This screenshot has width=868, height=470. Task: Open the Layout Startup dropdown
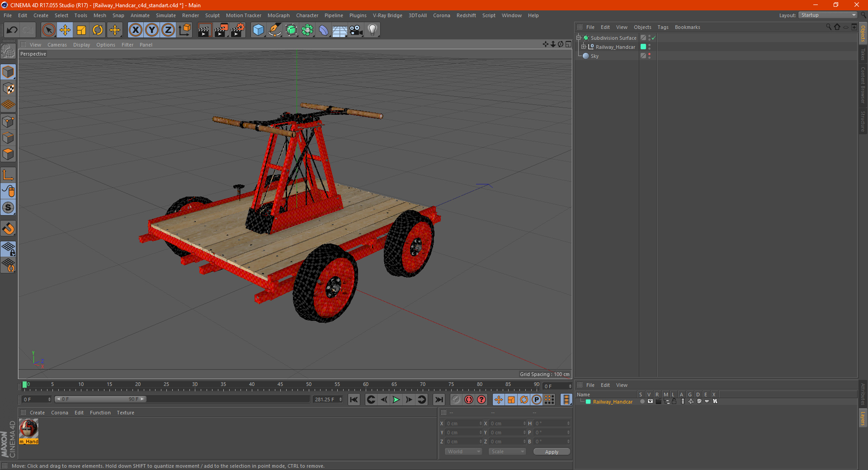(x=828, y=15)
